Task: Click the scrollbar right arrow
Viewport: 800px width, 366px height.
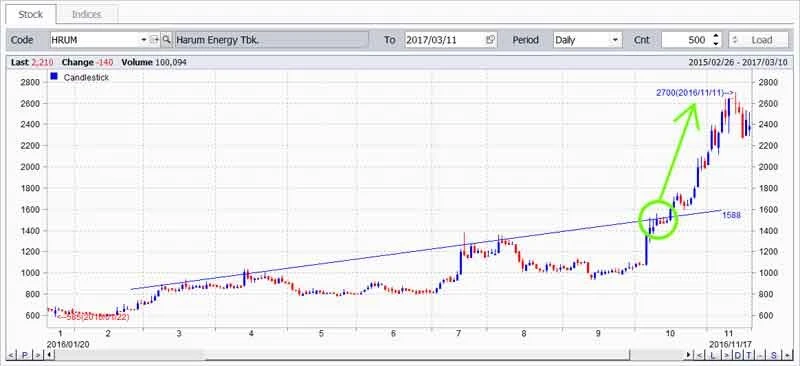Action: pos(688,355)
